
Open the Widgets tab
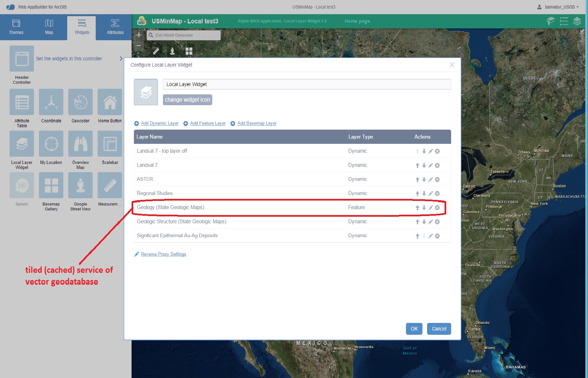tap(82, 28)
